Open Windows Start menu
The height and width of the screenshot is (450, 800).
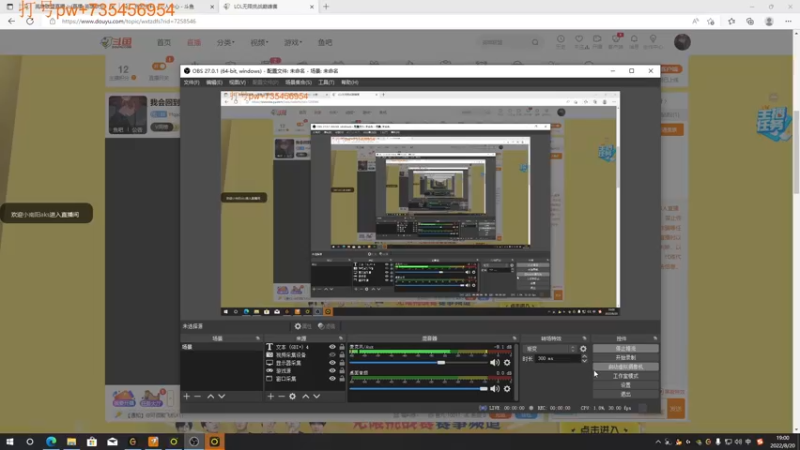coord(9,442)
